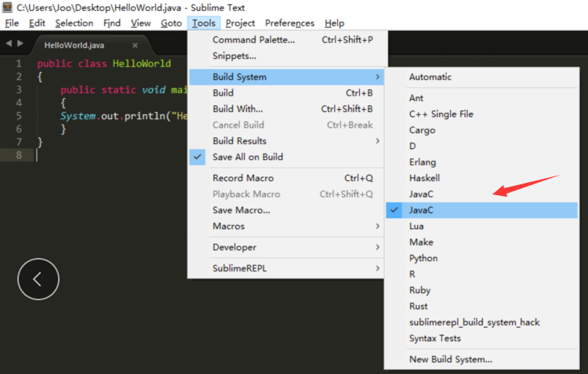
Task: Click line number 8 in gutter
Action: [18, 155]
